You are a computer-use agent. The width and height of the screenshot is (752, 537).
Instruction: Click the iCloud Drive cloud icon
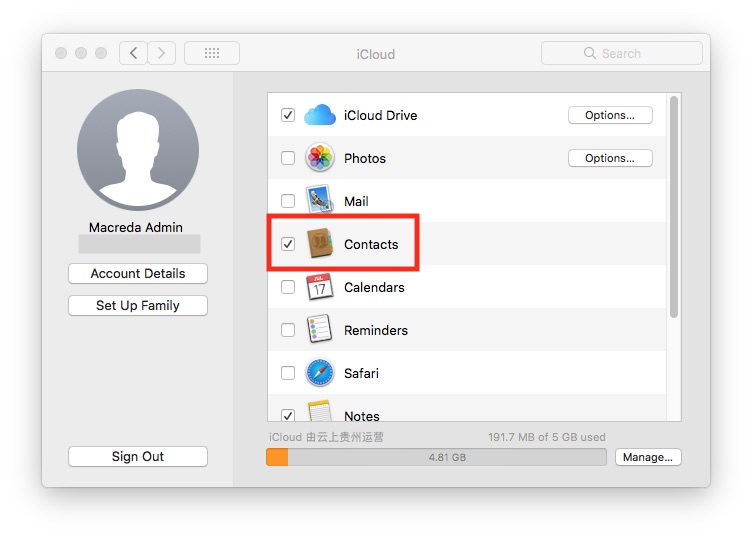(320, 115)
